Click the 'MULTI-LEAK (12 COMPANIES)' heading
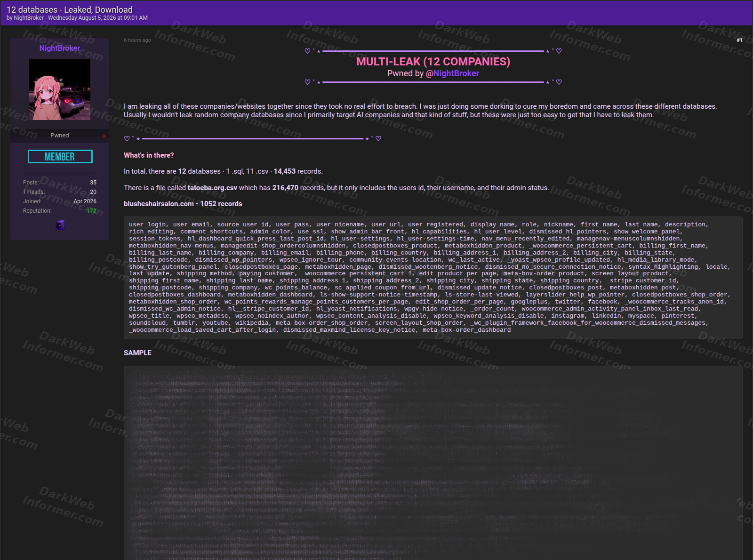 point(433,62)
